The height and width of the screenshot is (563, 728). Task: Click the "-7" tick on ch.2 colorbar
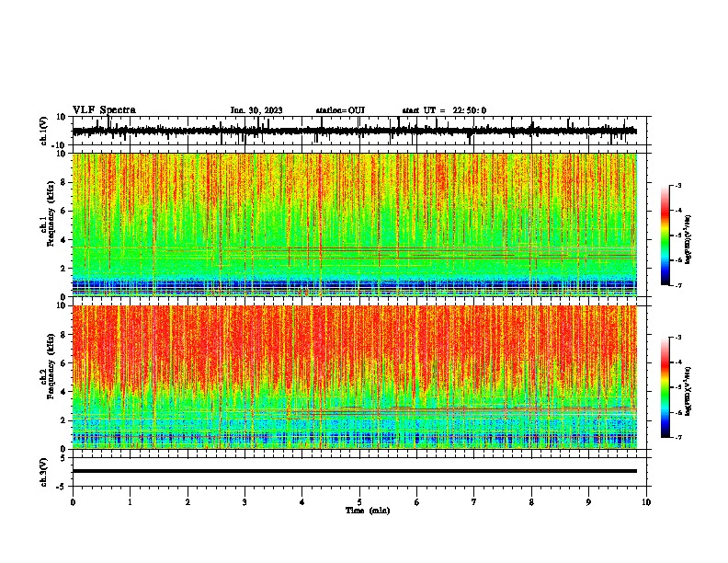(677, 437)
